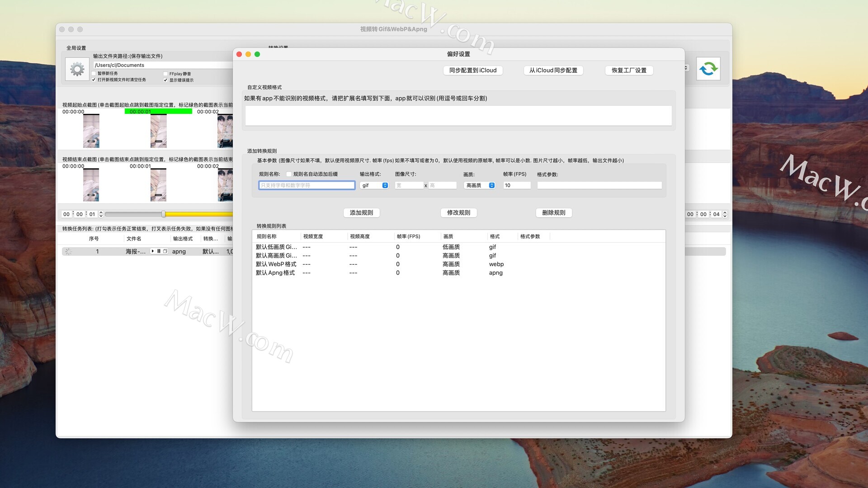This screenshot has height=488, width=868.
Task: Click the green refresh convert icon
Action: point(708,69)
